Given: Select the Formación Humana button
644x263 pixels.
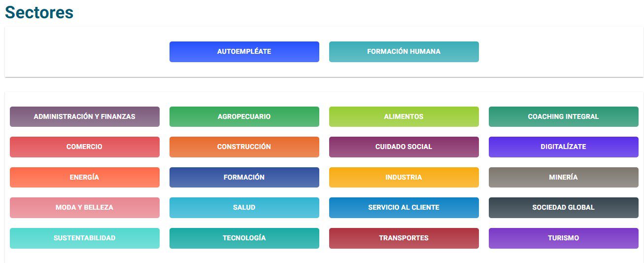Looking at the screenshot, I should point(404,52).
